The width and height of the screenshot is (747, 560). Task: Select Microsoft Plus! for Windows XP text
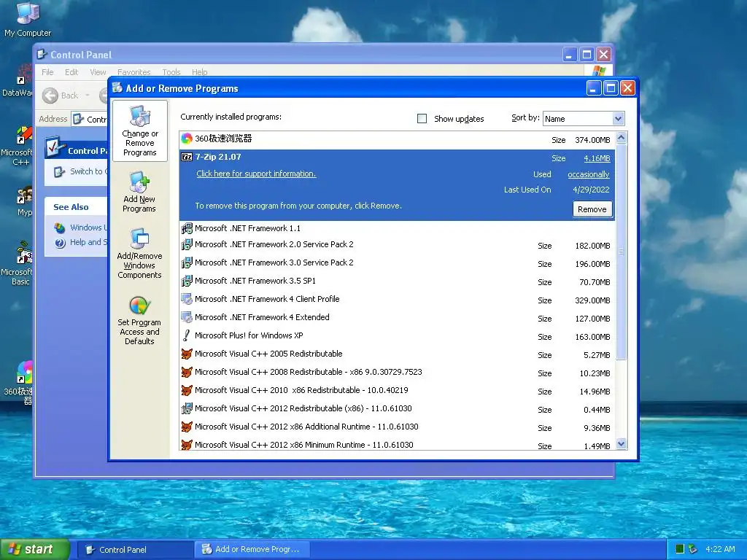coord(249,335)
